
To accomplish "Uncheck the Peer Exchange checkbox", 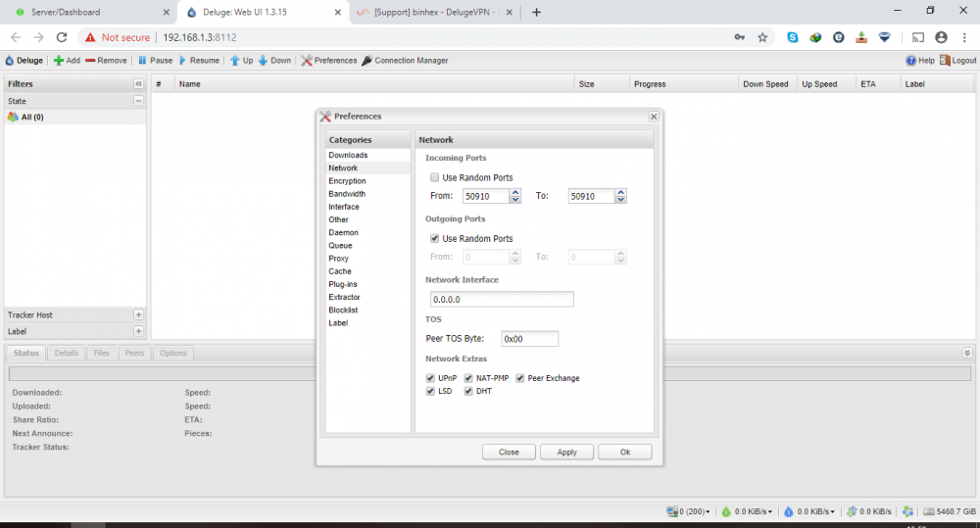I will point(519,378).
